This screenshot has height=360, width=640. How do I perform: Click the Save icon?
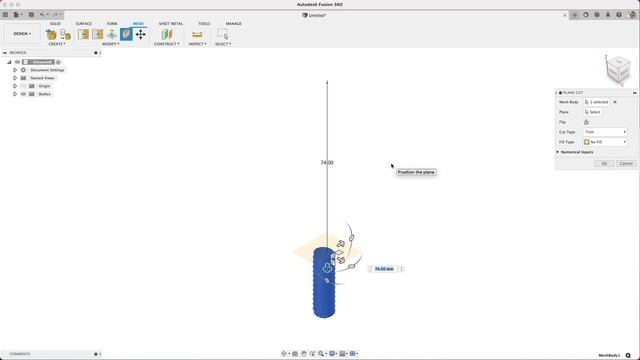pos(31,15)
